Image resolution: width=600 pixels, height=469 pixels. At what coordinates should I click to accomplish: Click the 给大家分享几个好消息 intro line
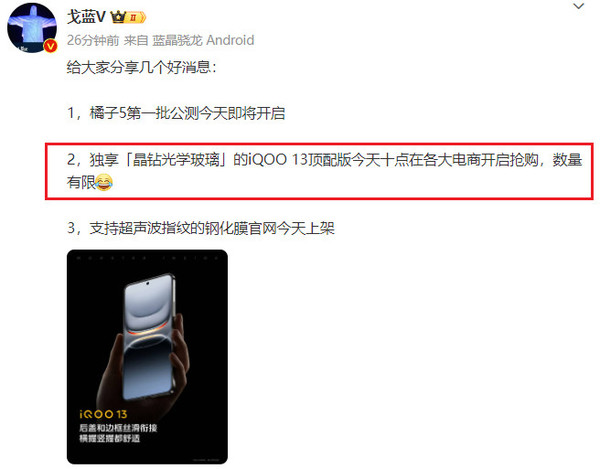(x=142, y=68)
